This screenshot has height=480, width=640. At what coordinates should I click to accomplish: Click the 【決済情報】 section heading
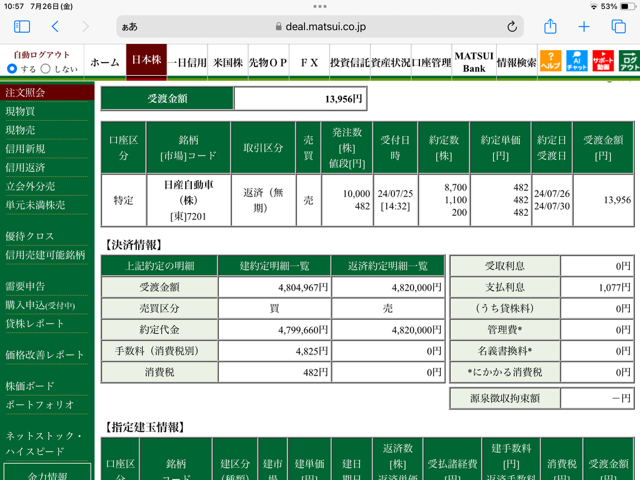click(x=133, y=245)
